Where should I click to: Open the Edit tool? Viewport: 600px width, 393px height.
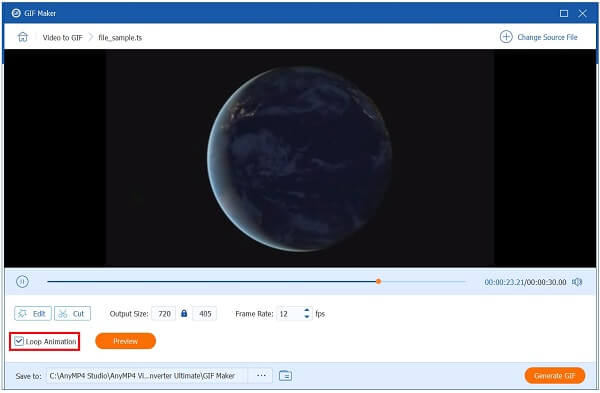pyautogui.click(x=33, y=313)
